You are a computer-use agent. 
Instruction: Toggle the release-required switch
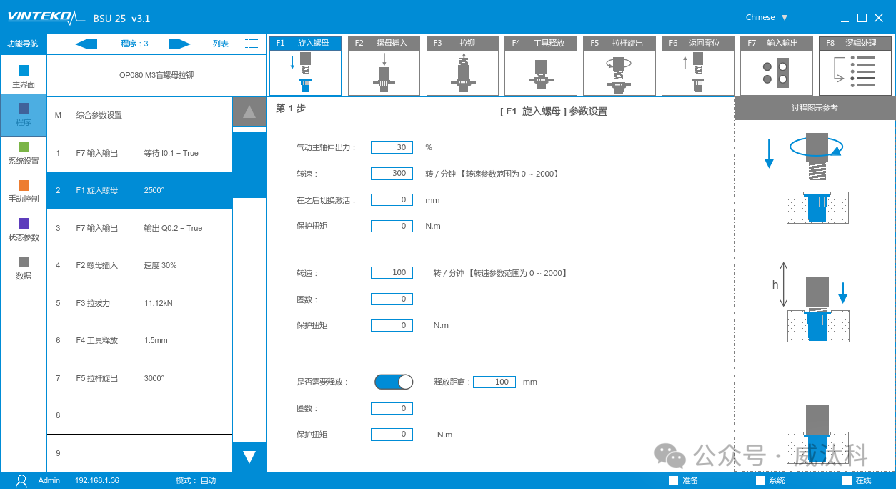coord(394,382)
